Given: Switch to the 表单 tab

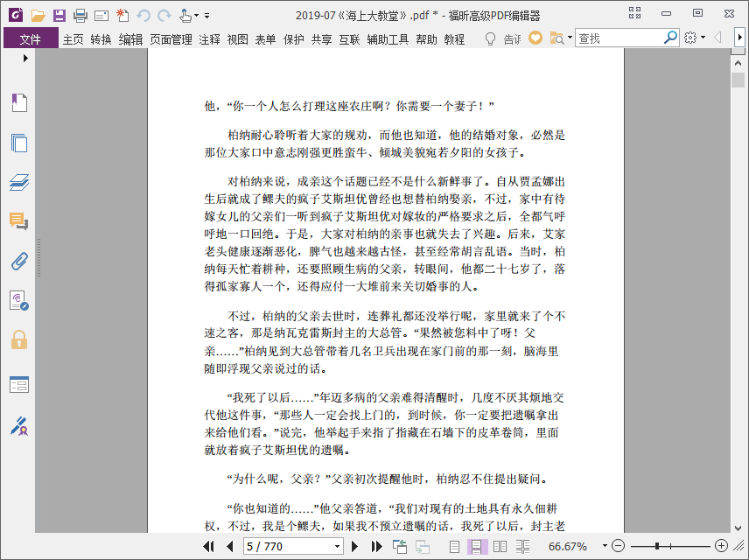Looking at the screenshot, I should point(265,39).
